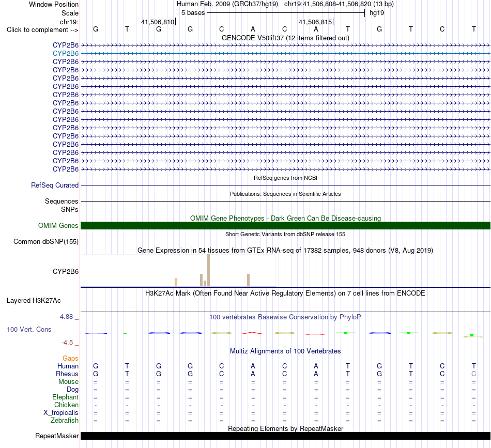
Task: Click the Gaps row label
Action: point(70,358)
